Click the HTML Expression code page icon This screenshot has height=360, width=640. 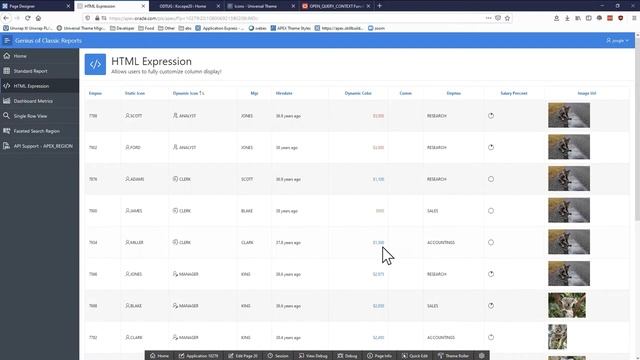coord(95,64)
